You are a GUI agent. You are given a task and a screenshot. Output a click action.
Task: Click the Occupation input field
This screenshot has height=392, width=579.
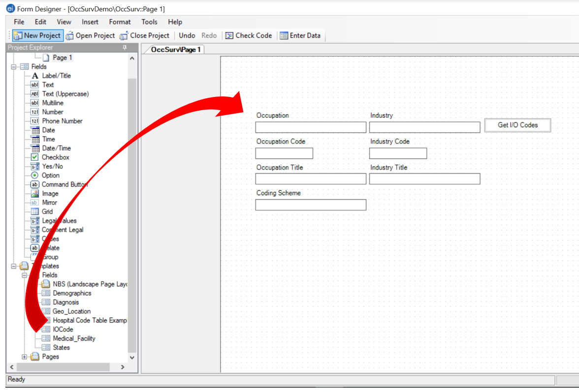click(x=311, y=127)
